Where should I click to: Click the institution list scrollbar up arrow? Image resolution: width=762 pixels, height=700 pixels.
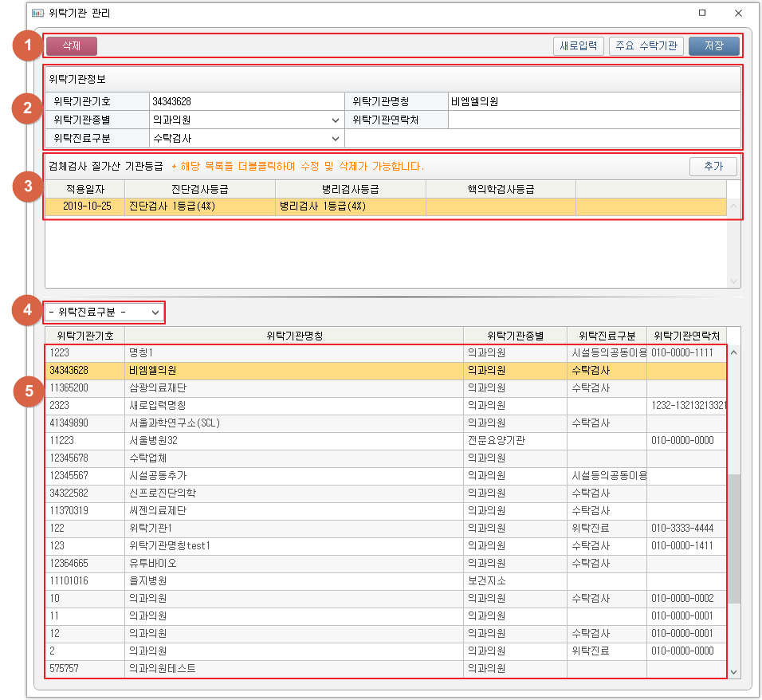tap(734, 352)
